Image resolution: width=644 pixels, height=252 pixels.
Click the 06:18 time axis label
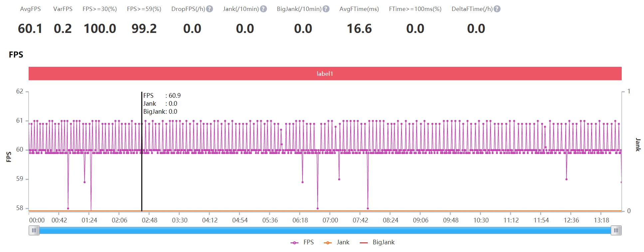(300, 220)
